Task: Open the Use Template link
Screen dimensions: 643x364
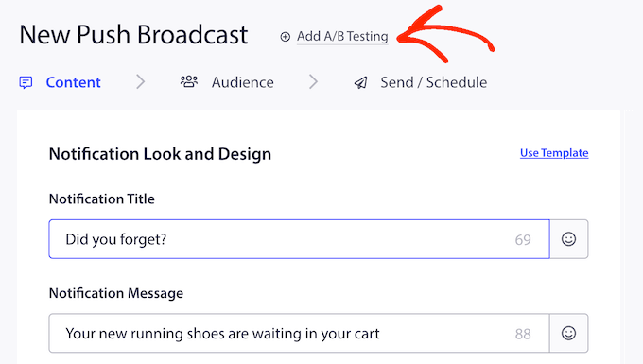Action: [x=554, y=153]
